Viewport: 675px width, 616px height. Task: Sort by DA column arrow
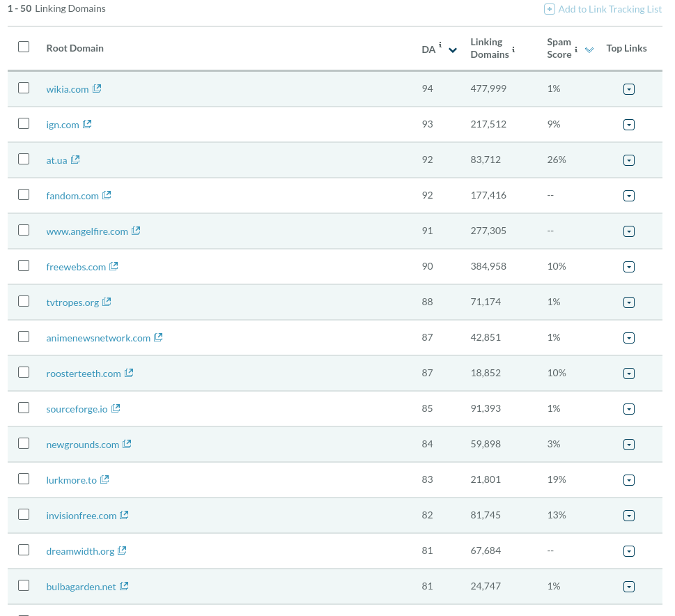(453, 49)
